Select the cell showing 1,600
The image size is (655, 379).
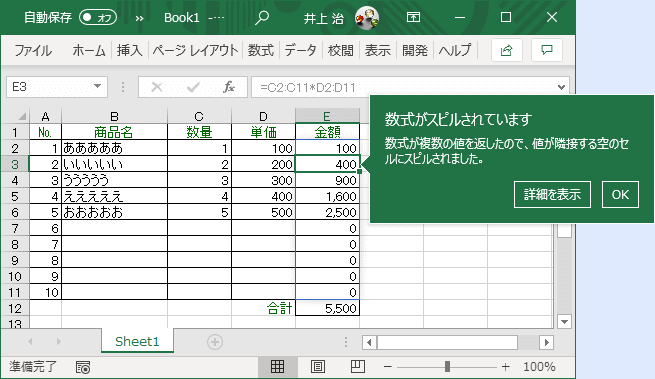coord(327,196)
